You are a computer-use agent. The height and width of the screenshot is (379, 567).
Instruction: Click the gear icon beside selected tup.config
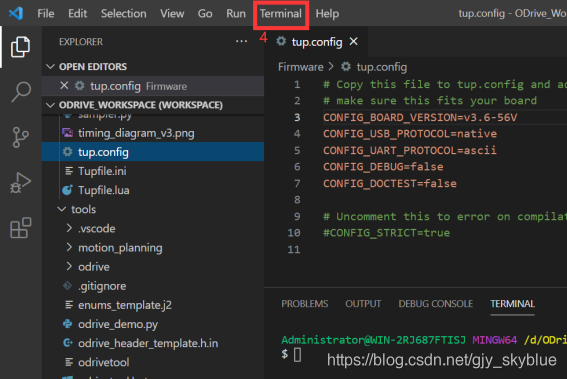68,152
